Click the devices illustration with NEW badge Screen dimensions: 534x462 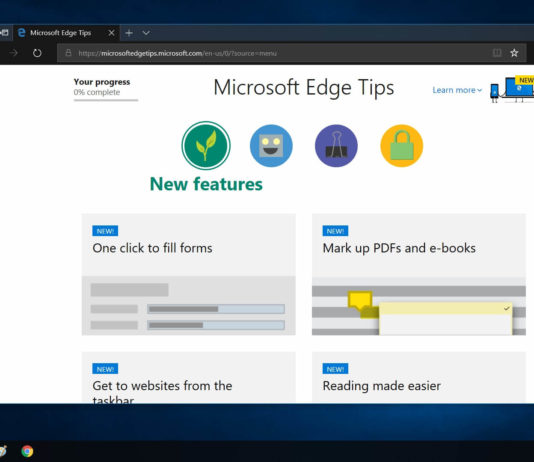pos(512,89)
